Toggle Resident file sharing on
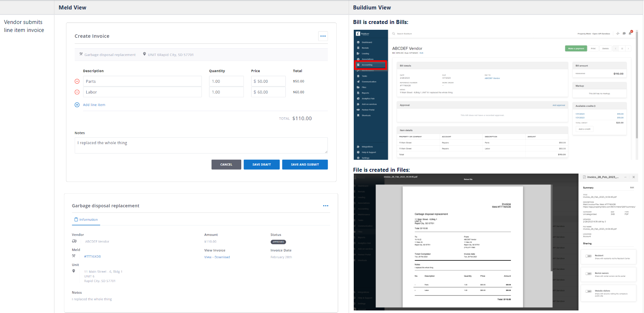The height and width of the screenshot is (313, 644). [x=588, y=256]
